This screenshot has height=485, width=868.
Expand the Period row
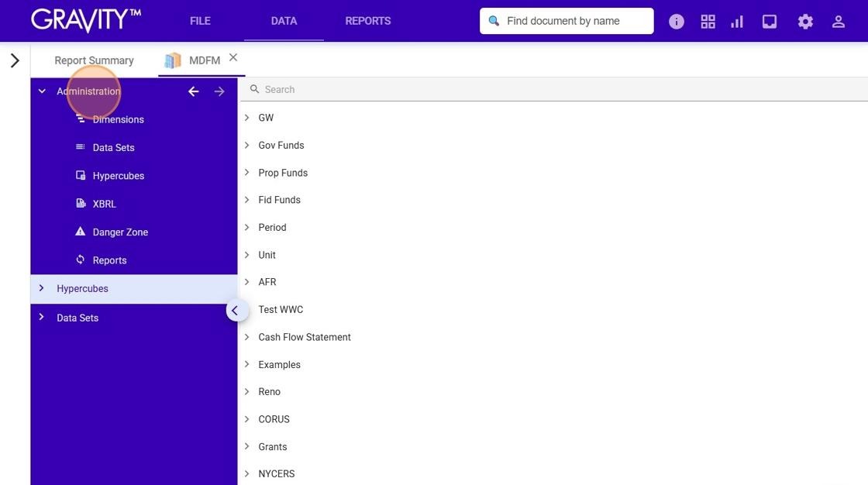[247, 228]
